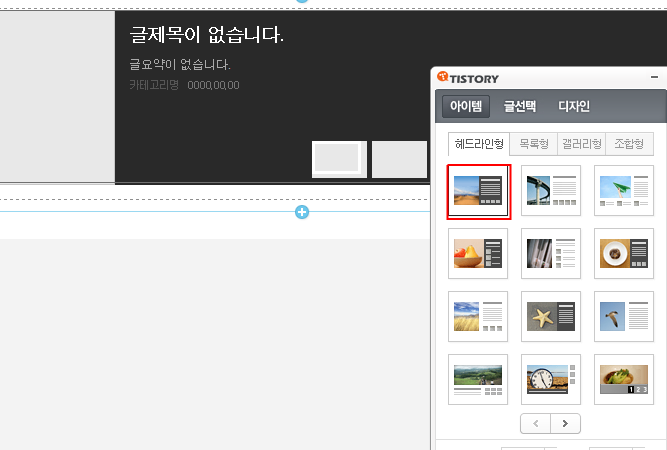
Task: Select the desert road headline layout thumbnail
Action: pos(478,191)
